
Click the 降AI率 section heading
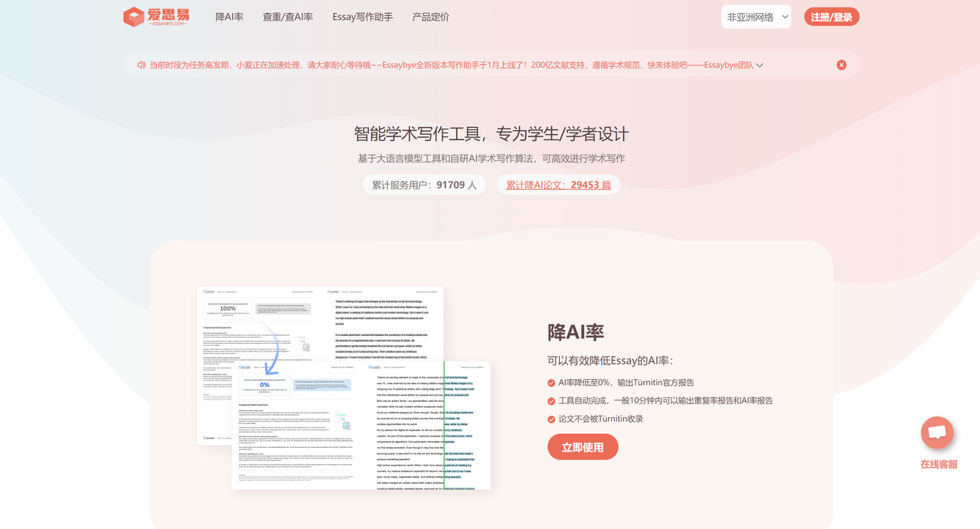[576, 332]
